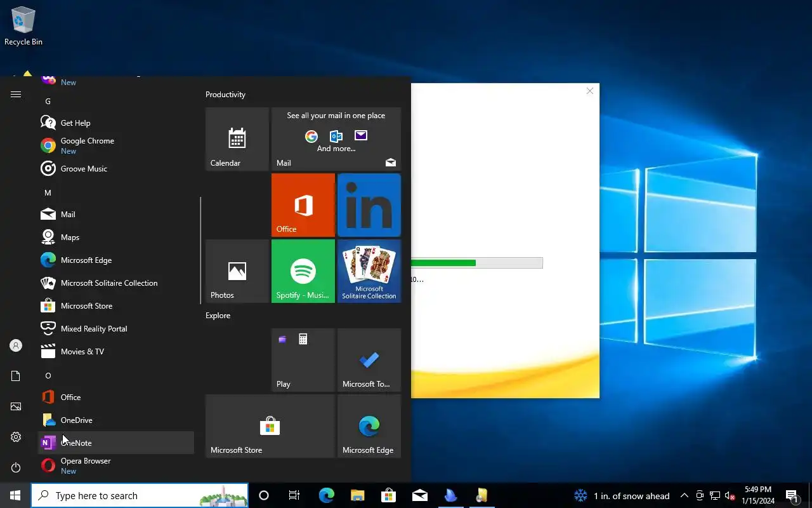This screenshot has width=812, height=508.
Task: Open the Microsoft To Do tile
Action: [x=369, y=360]
